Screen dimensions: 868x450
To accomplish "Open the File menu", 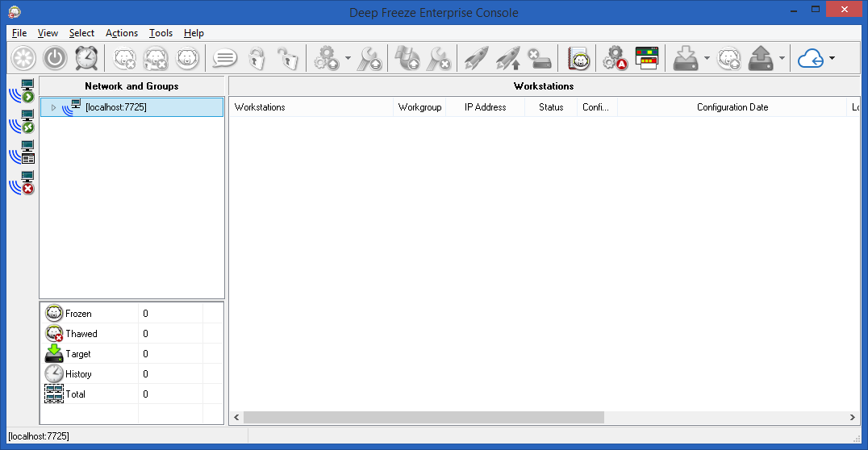I will (19, 33).
